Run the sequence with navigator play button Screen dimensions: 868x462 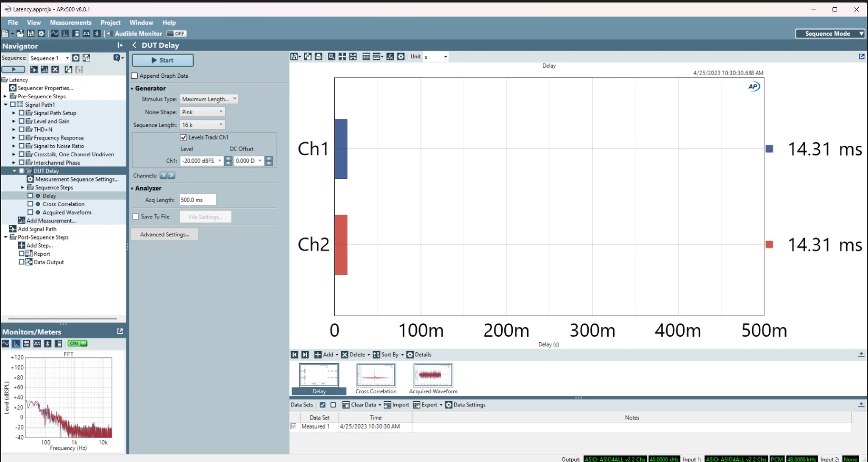pos(14,70)
